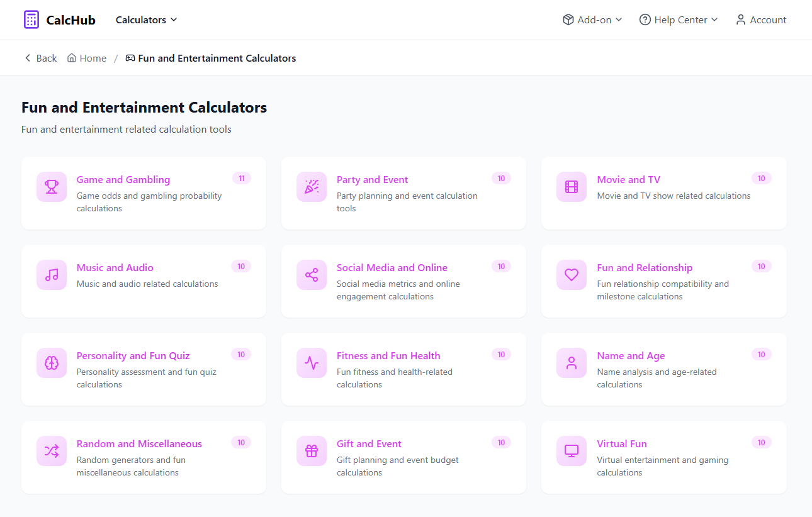Click the gift box icon for Gift and Event
Viewport: 812px width, 517px height.
tap(312, 451)
